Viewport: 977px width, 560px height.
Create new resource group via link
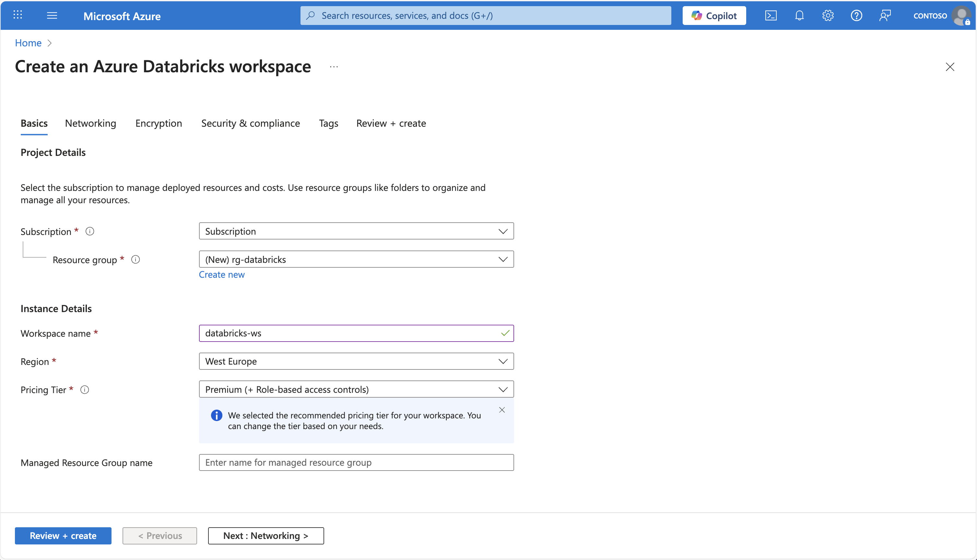[x=221, y=274]
